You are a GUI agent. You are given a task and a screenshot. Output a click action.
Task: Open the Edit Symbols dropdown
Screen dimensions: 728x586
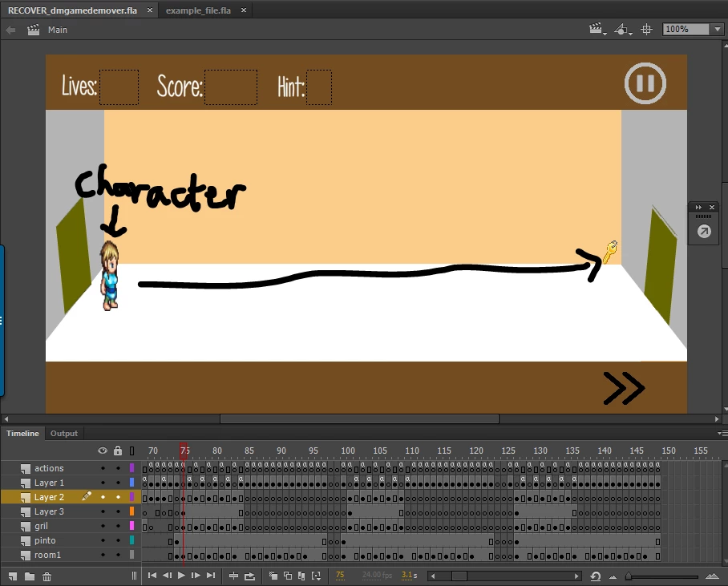tap(623, 29)
